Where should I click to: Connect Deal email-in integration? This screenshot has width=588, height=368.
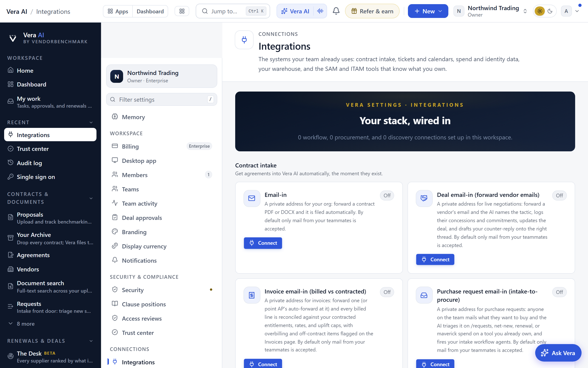click(x=435, y=259)
